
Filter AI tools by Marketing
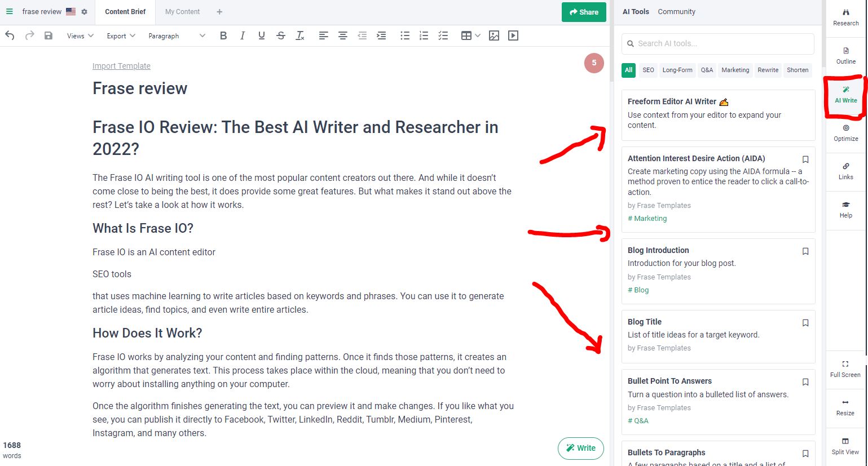[735, 70]
